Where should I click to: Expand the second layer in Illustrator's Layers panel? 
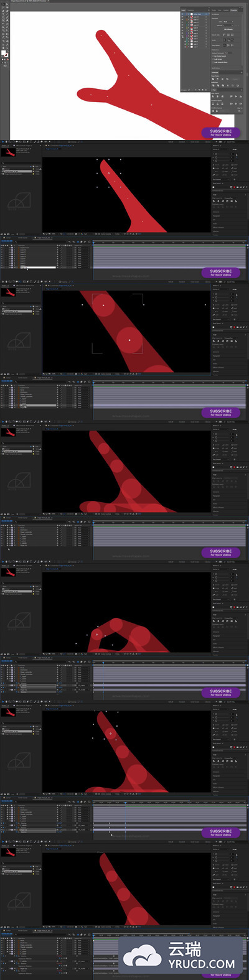click(189, 17)
